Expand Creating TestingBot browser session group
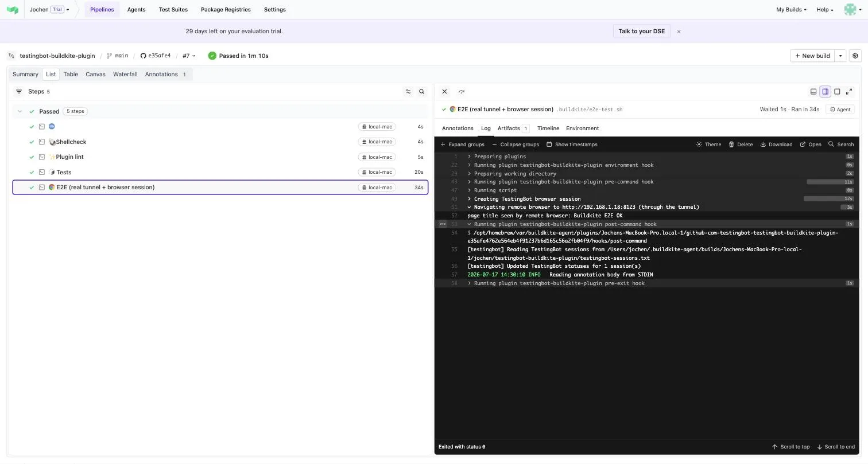The width and height of the screenshot is (868, 464). coord(469,199)
